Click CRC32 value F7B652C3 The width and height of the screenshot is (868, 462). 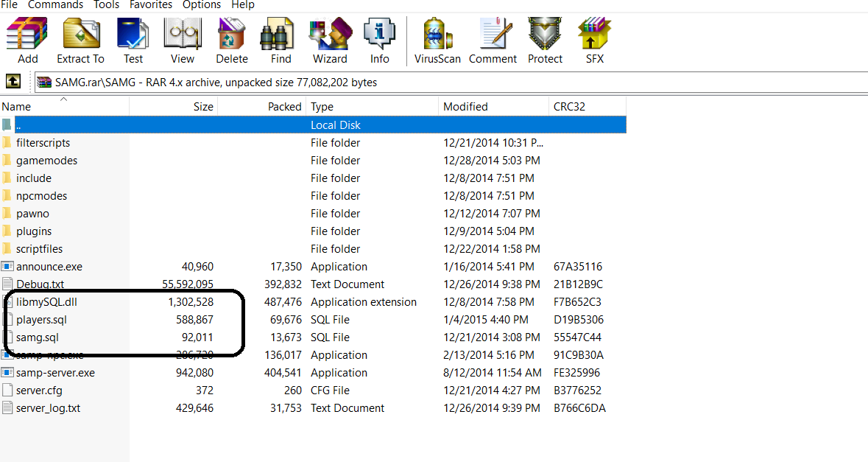click(x=577, y=302)
